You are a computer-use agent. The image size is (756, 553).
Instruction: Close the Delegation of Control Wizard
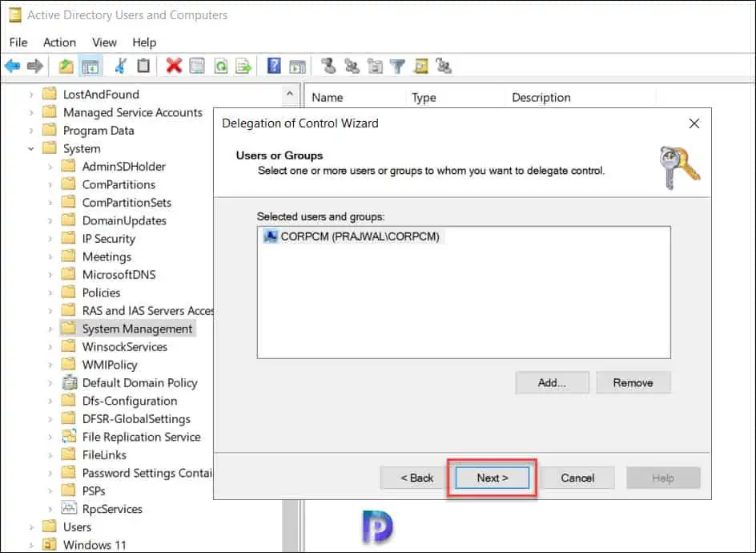click(694, 123)
